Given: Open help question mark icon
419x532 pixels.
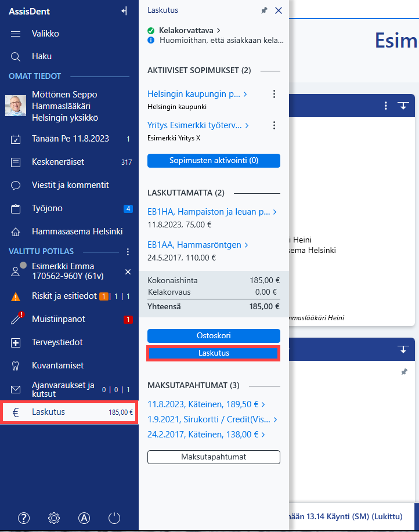Looking at the screenshot, I should 24,517.
